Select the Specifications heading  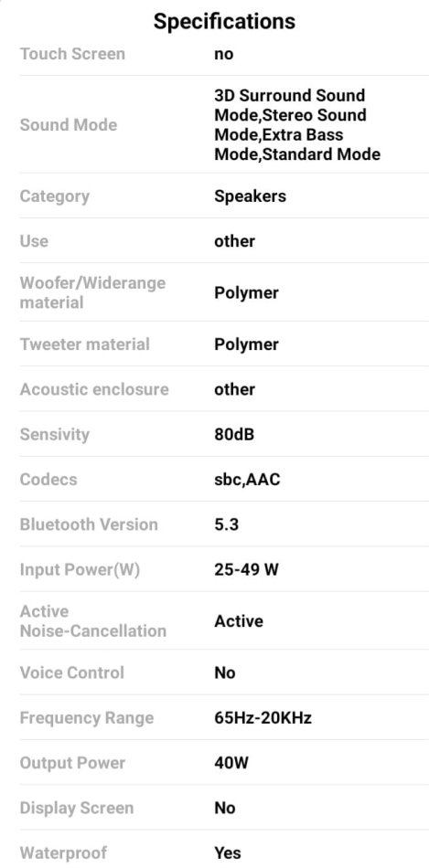224,22
